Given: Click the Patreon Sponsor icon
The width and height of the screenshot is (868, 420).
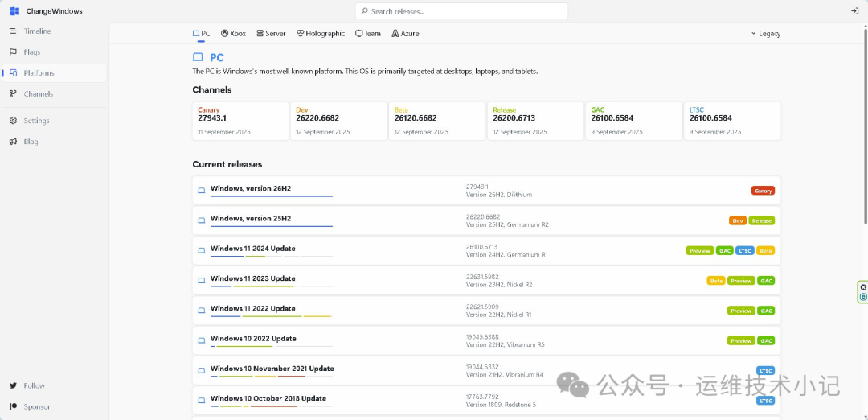Looking at the screenshot, I should (x=14, y=406).
